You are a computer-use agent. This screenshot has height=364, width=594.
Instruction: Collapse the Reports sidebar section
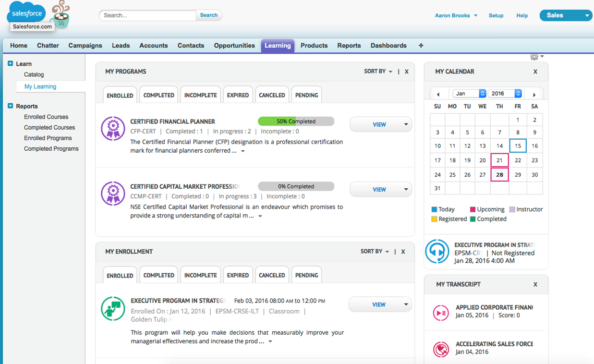click(x=10, y=106)
